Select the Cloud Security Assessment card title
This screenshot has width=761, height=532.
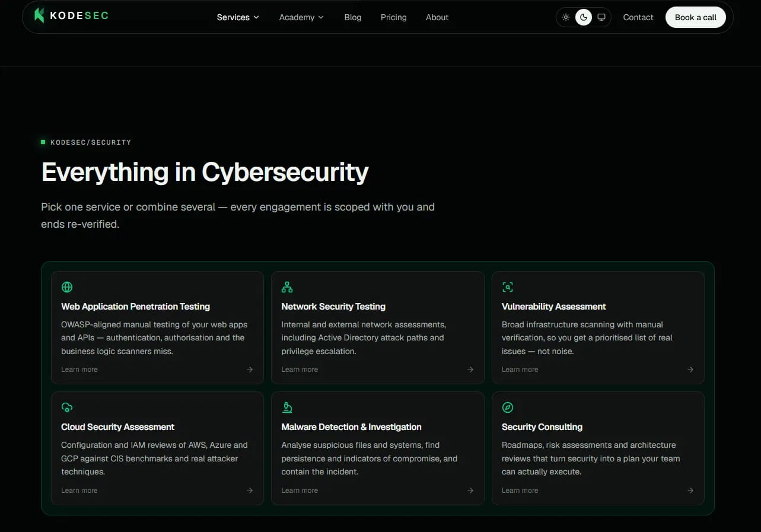pyautogui.click(x=118, y=427)
